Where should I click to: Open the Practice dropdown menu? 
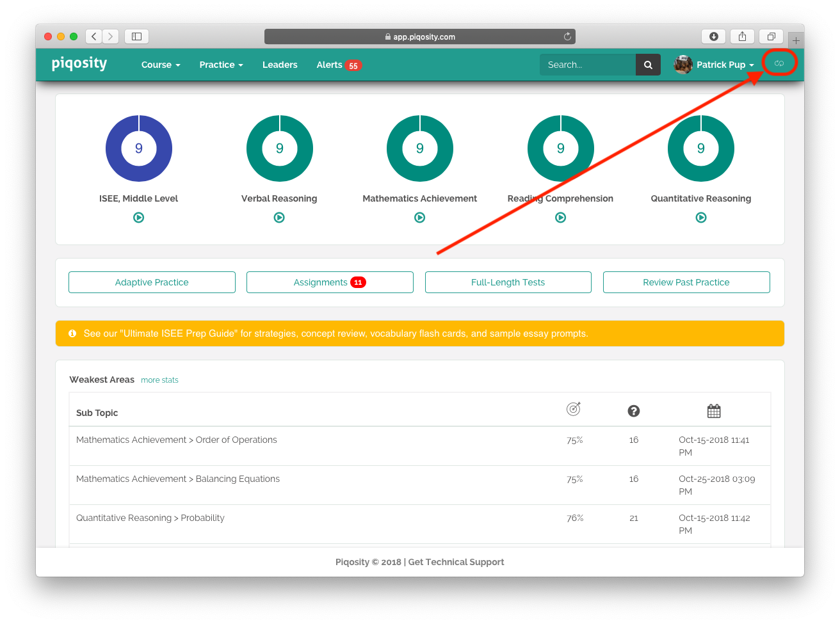tap(221, 65)
